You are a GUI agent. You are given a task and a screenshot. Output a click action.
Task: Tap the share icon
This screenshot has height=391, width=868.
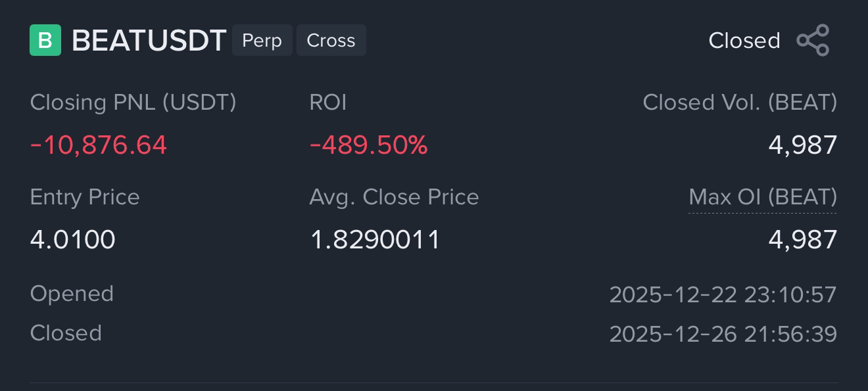point(813,40)
